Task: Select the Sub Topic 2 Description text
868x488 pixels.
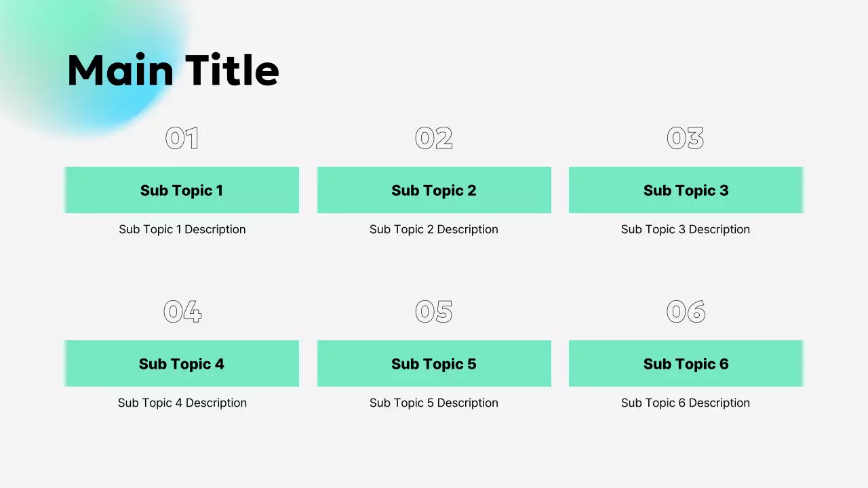Action: (x=434, y=229)
